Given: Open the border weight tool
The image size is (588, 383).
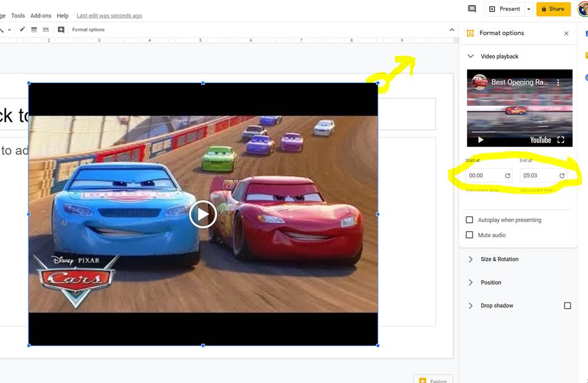Looking at the screenshot, I should (34, 29).
